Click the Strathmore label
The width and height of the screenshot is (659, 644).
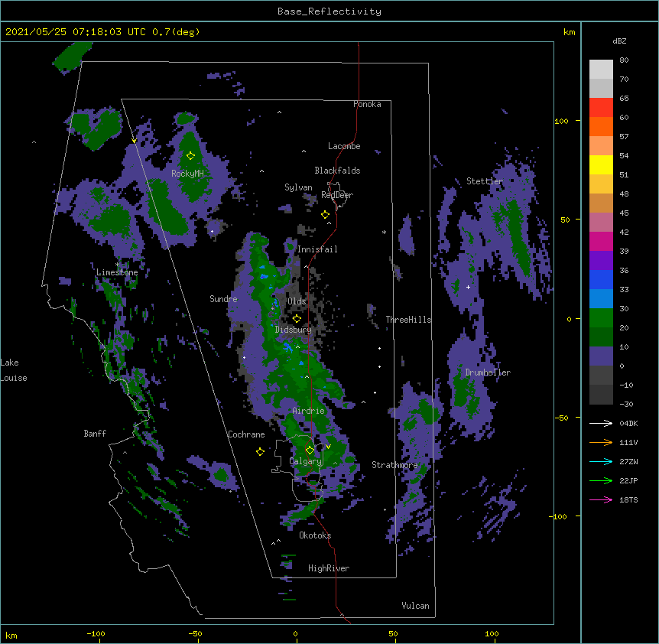pos(394,465)
